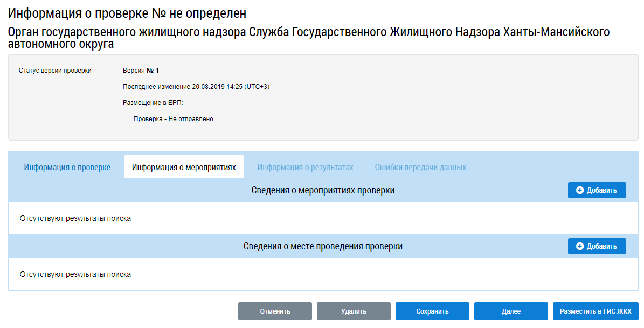The height and width of the screenshot is (328, 644).
Task: Select the "Информация о мероприятиях" tab
Action: [184, 168]
